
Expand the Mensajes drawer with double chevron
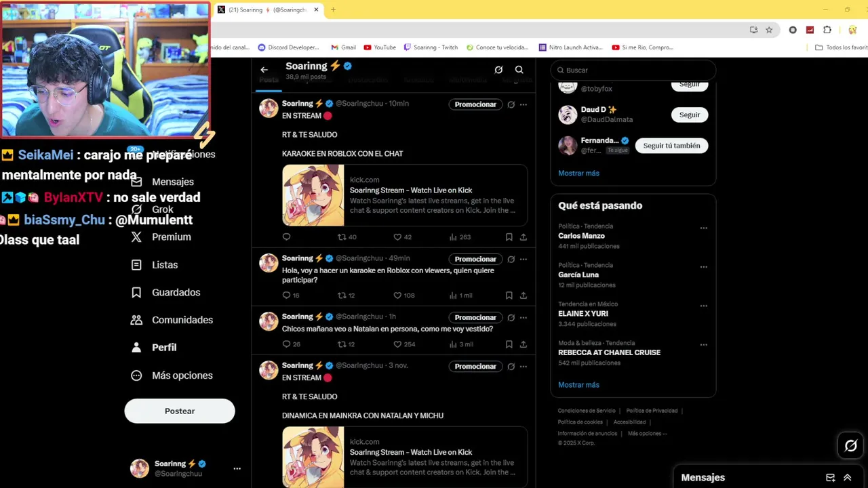point(848,478)
